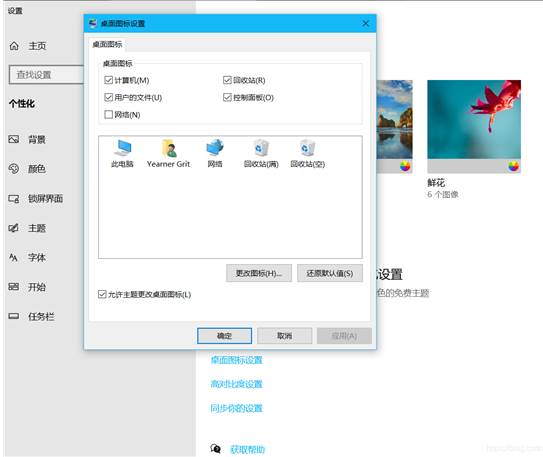
Task: Close the 桌面图标设置 dialog
Action: [365, 24]
